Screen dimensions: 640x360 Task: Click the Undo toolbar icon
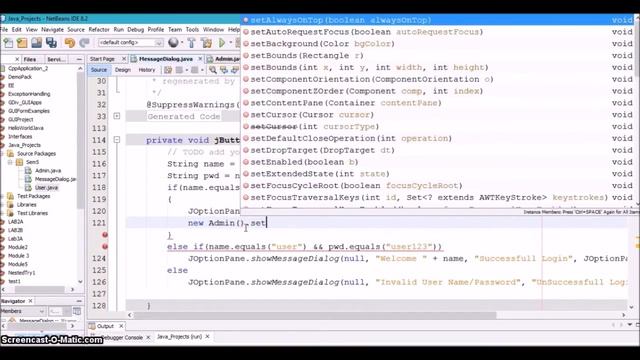point(70,42)
